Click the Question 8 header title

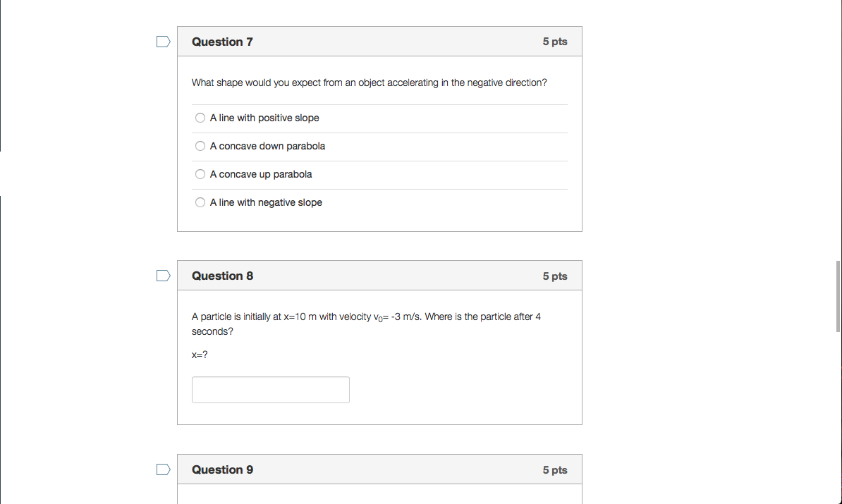(x=222, y=276)
